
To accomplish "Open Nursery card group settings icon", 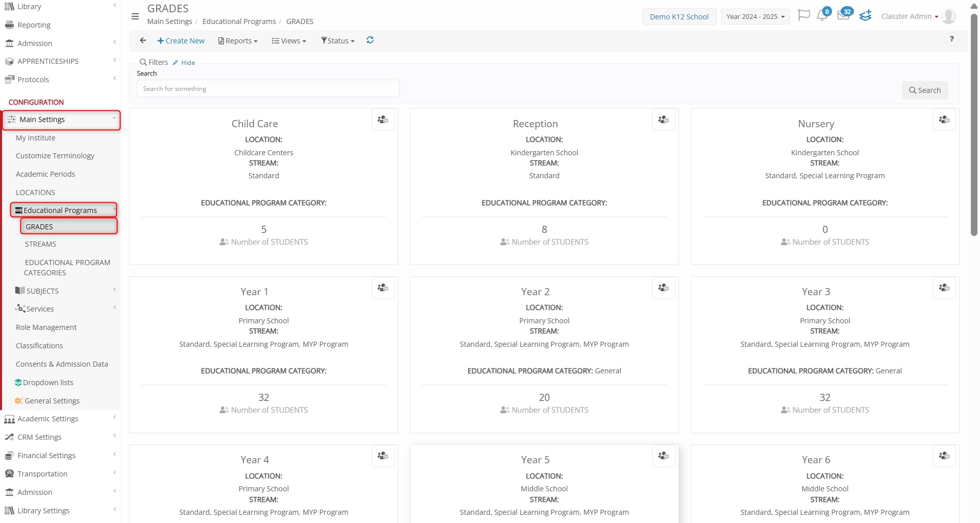I will pyautogui.click(x=944, y=120).
